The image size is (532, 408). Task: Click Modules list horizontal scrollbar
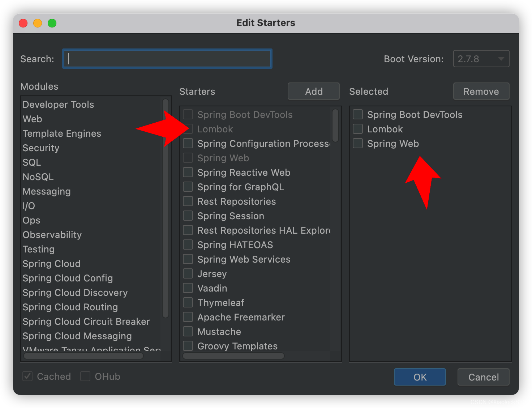[x=83, y=356]
